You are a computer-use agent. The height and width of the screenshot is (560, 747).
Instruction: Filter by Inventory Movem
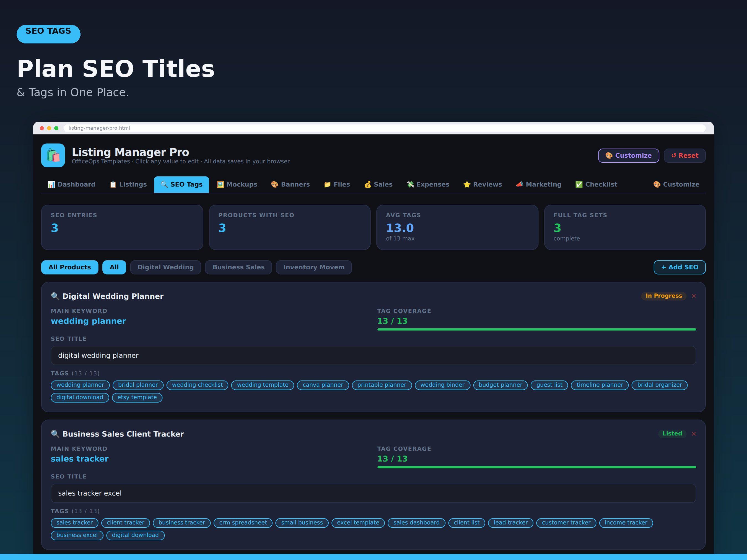pyautogui.click(x=314, y=267)
